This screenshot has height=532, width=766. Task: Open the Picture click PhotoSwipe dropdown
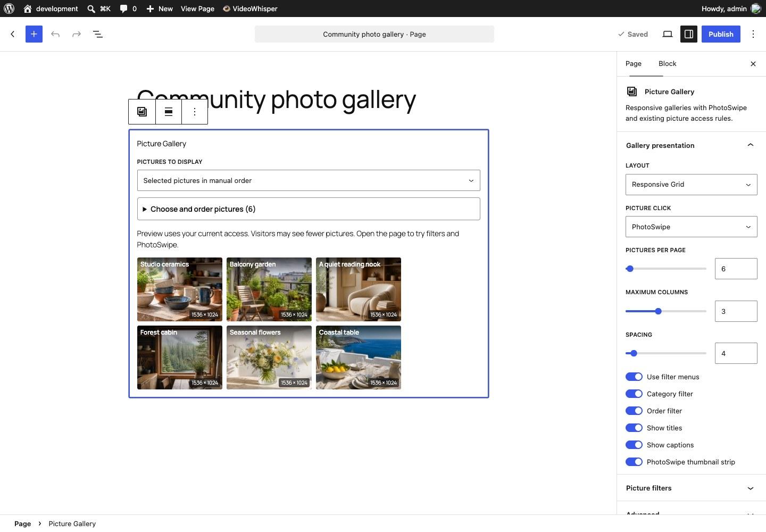tap(692, 227)
